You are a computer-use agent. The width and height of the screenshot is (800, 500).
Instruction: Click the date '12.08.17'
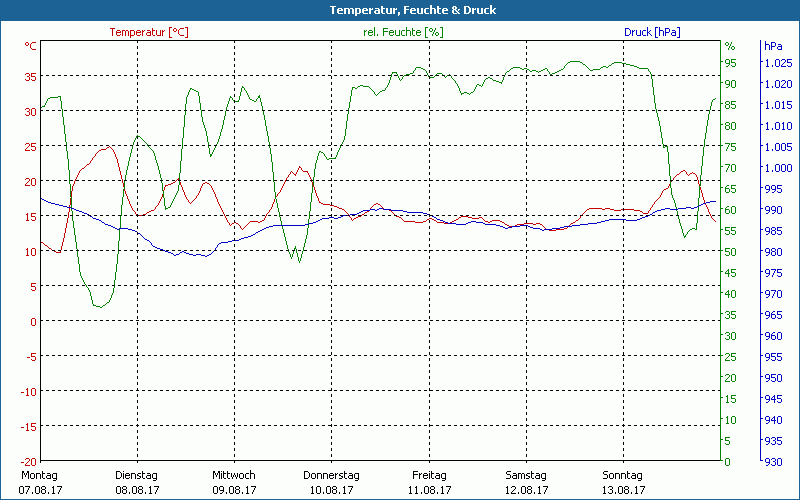click(527, 490)
